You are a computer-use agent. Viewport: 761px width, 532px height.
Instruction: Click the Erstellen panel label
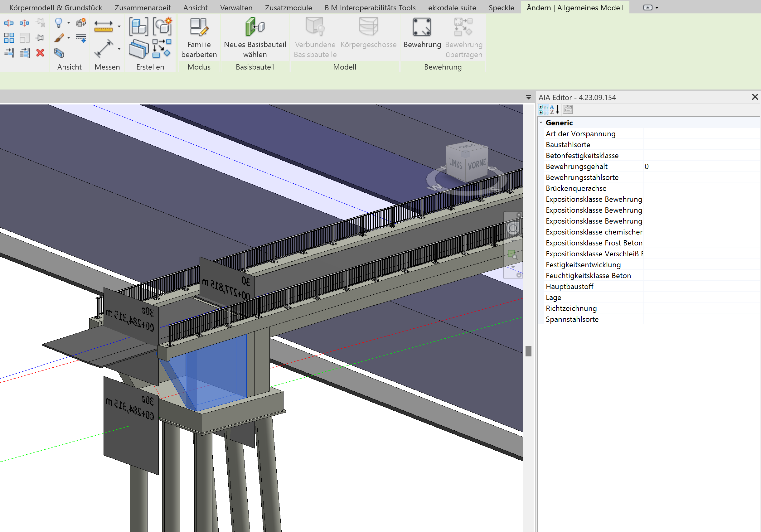(150, 67)
